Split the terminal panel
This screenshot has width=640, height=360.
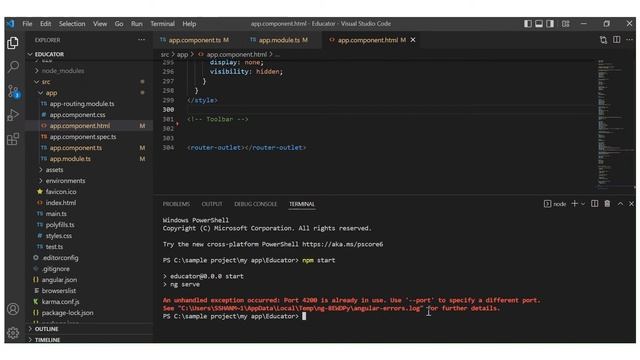pos(595,204)
